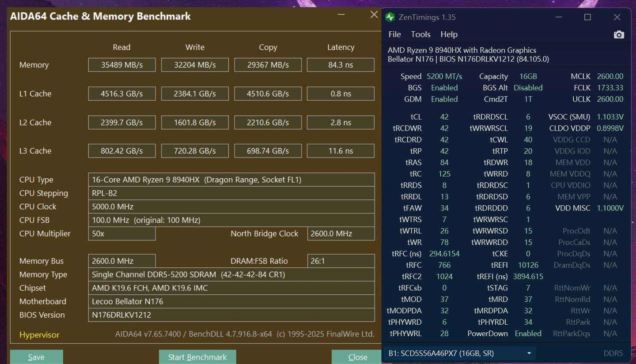Click the BIOS Version field N176DRLKV1212
The height and width of the screenshot is (364, 636).
pyautogui.click(x=231, y=315)
